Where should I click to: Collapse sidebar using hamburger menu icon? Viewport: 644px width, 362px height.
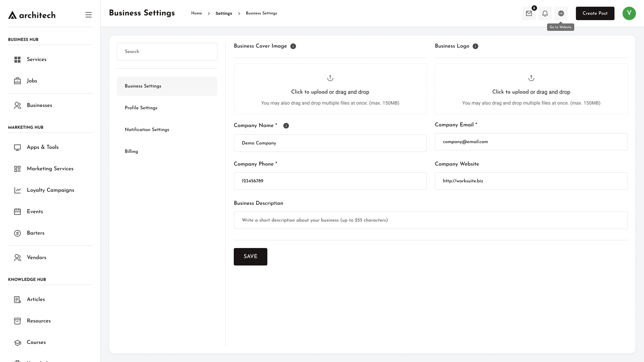pyautogui.click(x=89, y=15)
